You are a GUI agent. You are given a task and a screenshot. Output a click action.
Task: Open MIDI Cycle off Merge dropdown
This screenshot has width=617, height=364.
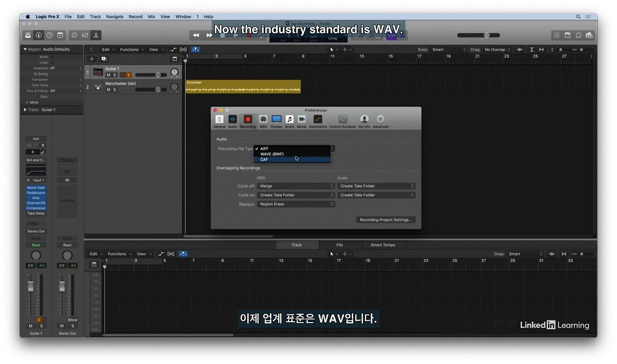click(296, 186)
